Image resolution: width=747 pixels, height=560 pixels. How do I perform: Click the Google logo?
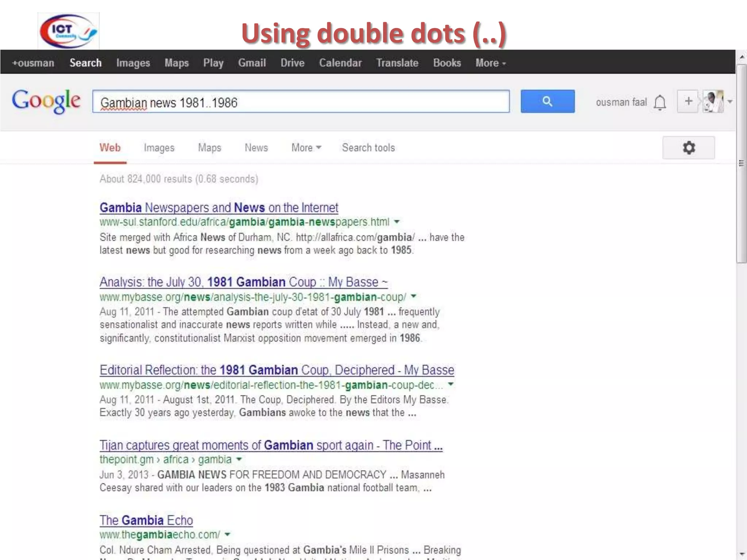point(46,101)
